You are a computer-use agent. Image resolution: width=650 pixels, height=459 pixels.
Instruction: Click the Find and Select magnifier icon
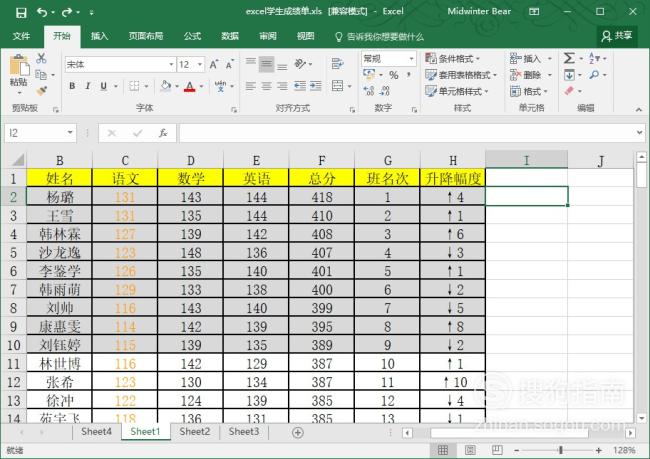tap(594, 75)
